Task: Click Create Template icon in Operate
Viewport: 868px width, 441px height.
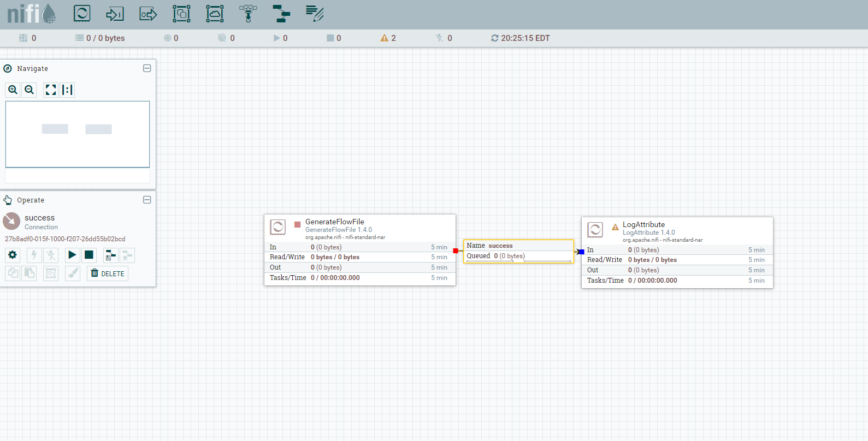Action: click(111, 255)
